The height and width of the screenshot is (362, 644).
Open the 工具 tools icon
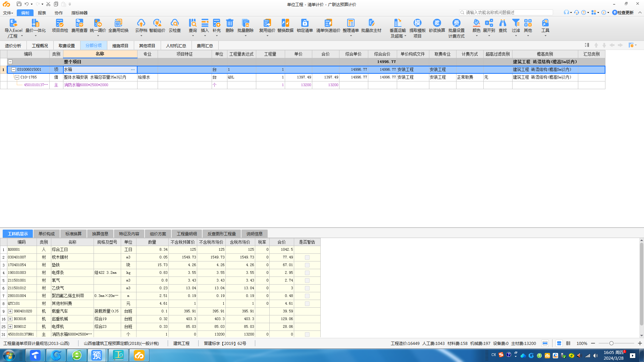coord(545,23)
